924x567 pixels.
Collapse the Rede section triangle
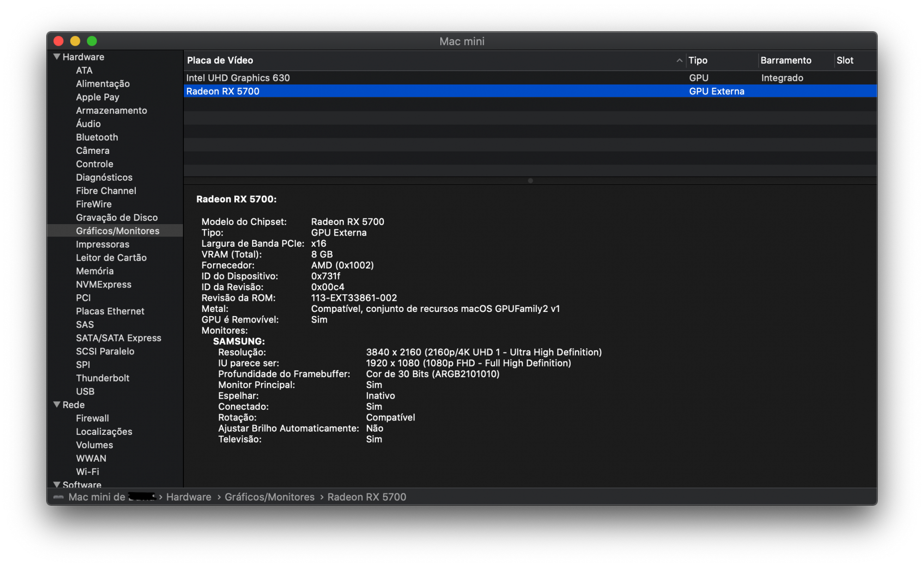click(x=57, y=405)
